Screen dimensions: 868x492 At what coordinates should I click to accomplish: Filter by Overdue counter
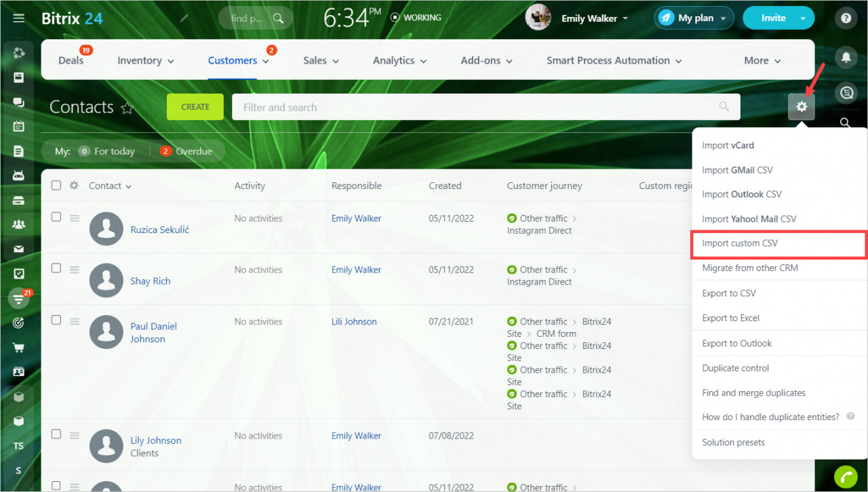186,151
